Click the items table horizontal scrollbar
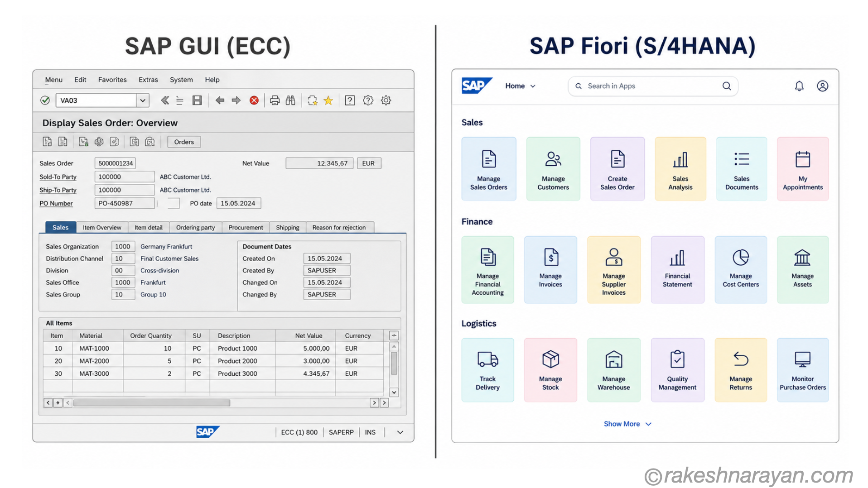Viewport: 868px width, 488px height. point(152,402)
